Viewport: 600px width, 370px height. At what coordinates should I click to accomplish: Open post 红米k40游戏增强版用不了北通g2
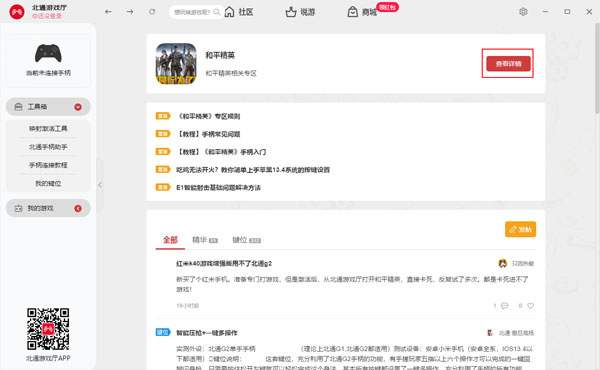click(224, 263)
